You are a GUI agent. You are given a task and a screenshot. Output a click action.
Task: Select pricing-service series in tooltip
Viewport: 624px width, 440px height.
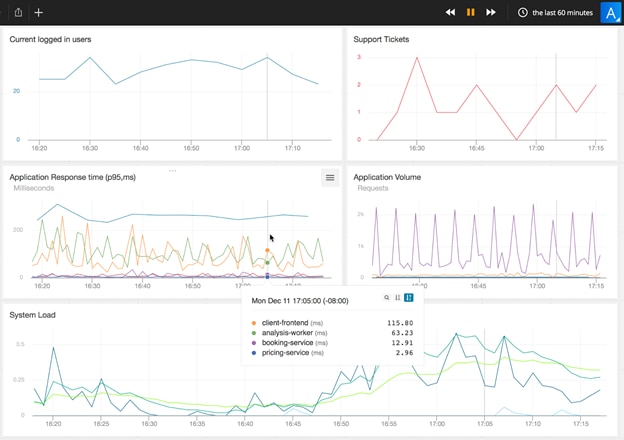283,353
